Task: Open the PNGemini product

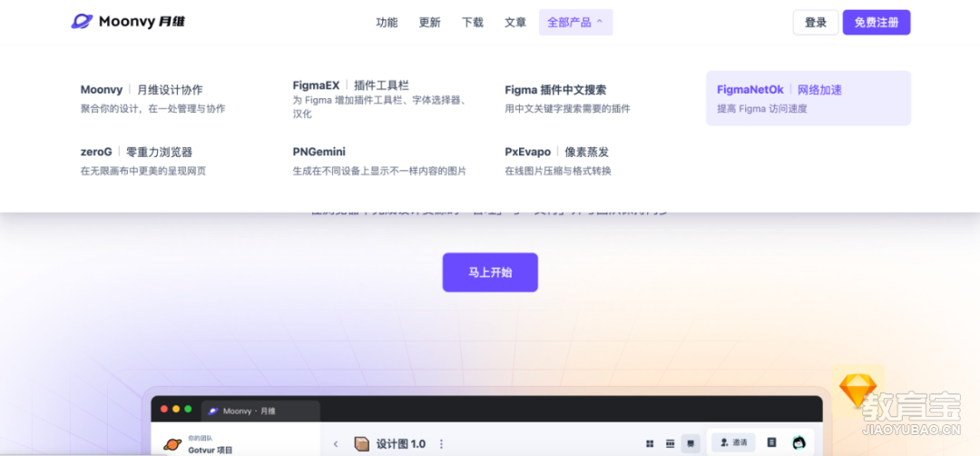Action: click(379, 161)
